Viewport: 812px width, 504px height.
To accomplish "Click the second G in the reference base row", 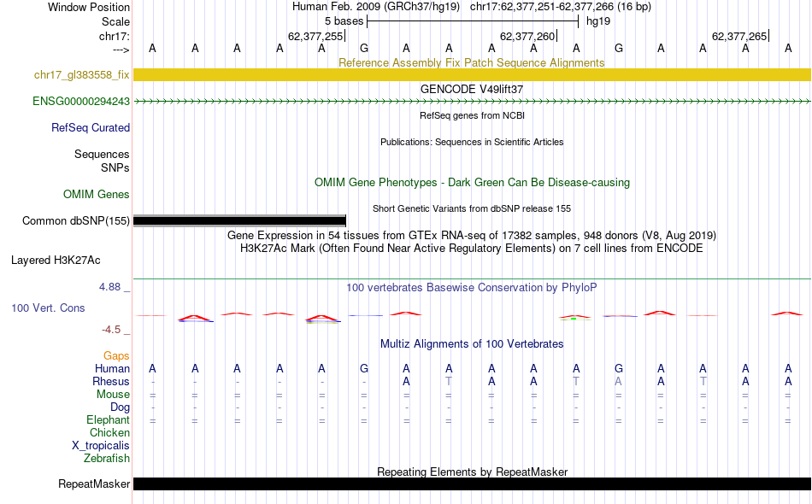I will [x=618, y=48].
